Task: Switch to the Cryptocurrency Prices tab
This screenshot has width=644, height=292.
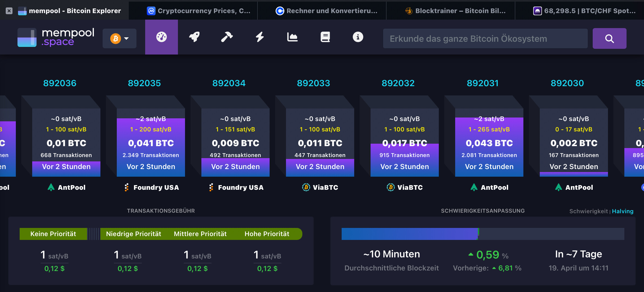Action: [x=199, y=11]
